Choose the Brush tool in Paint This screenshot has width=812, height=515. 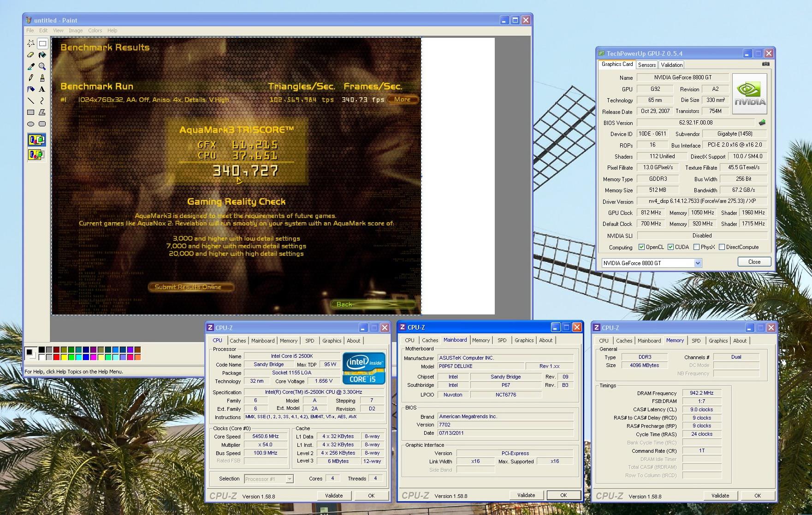tap(42, 78)
